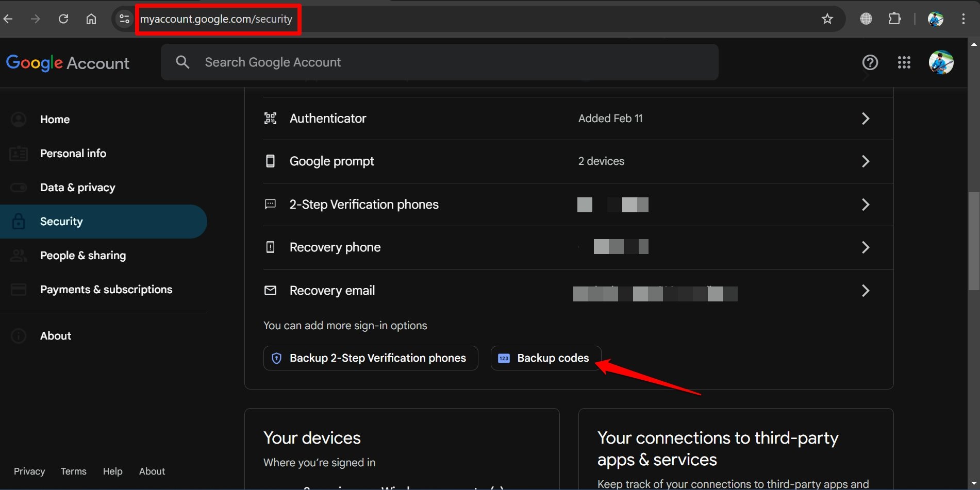Click the Google prompt phone icon
The width and height of the screenshot is (980, 490).
tap(270, 161)
